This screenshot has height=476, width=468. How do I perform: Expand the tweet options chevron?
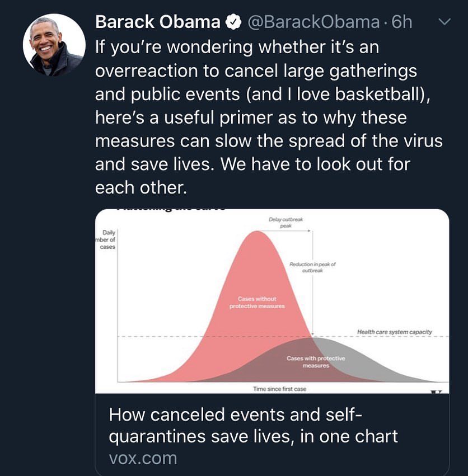click(443, 22)
